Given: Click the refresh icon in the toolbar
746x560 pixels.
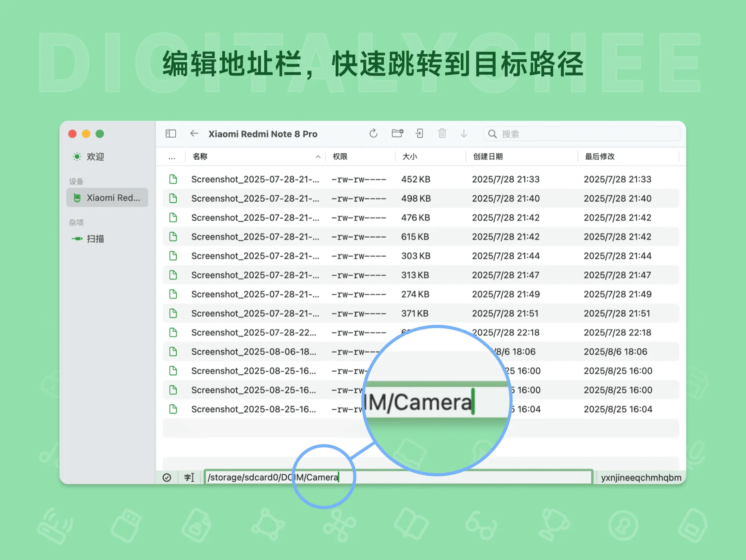Looking at the screenshot, I should point(373,134).
